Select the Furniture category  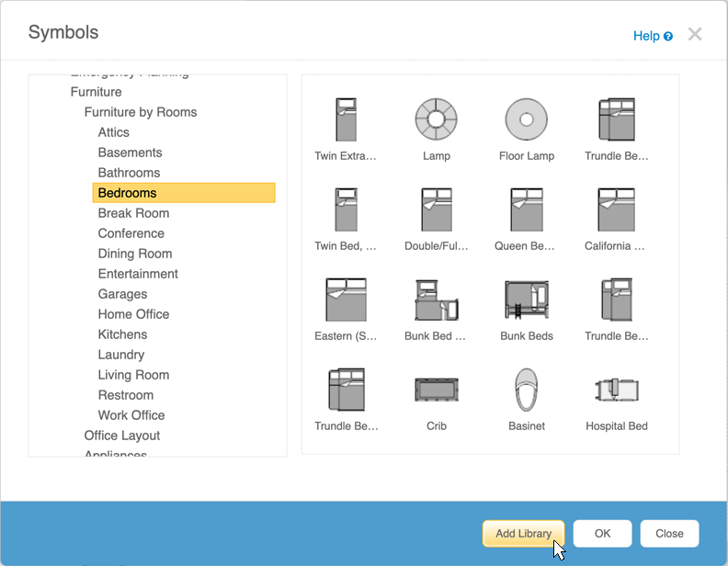coord(97,92)
